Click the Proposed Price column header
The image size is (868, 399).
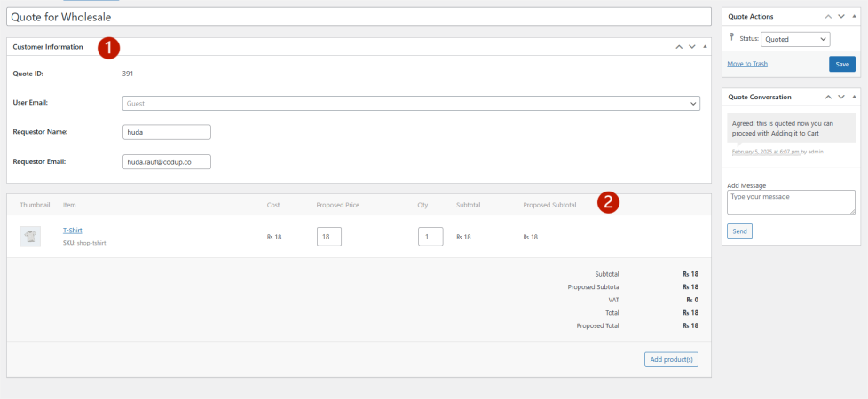(x=337, y=206)
